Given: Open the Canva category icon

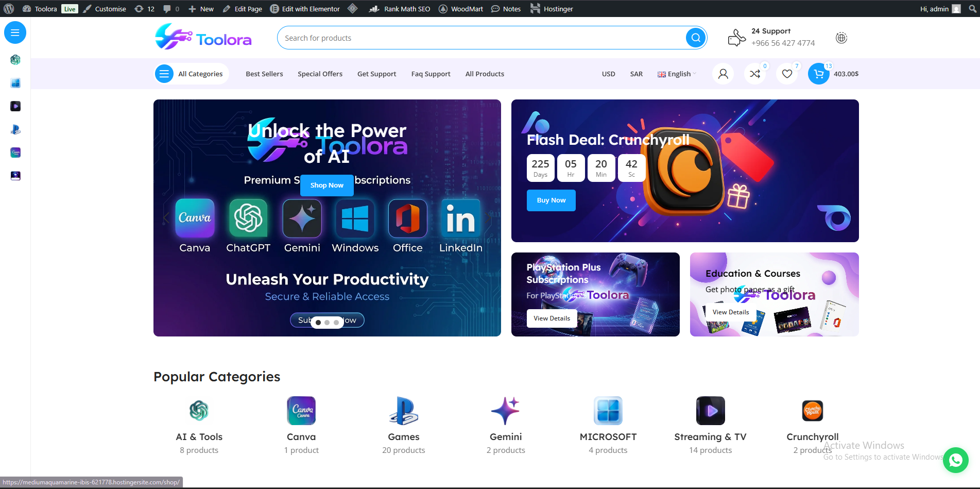Looking at the screenshot, I should click(x=301, y=411).
